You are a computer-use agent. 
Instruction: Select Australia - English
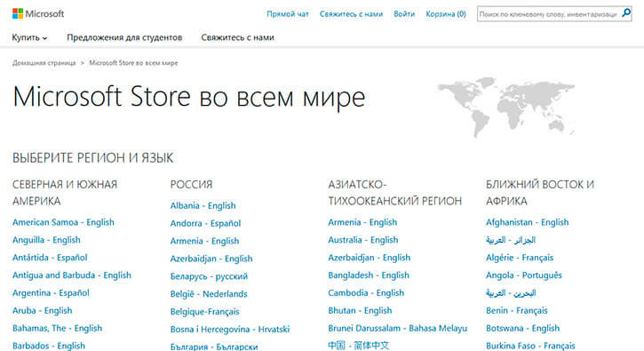[x=363, y=240]
